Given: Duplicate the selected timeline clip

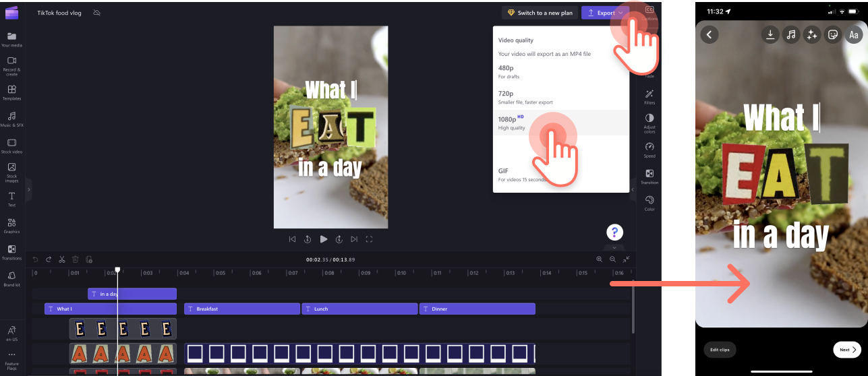Looking at the screenshot, I should (x=89, y=259).
